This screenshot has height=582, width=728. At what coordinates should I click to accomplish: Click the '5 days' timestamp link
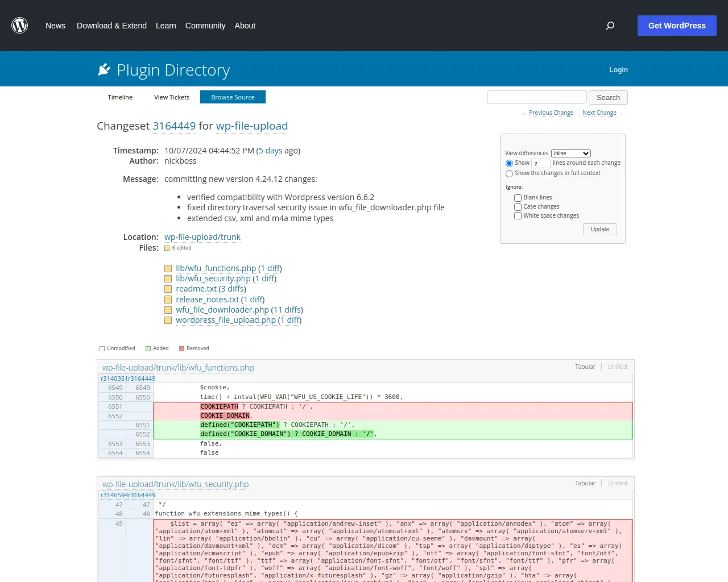click(270, 151)
